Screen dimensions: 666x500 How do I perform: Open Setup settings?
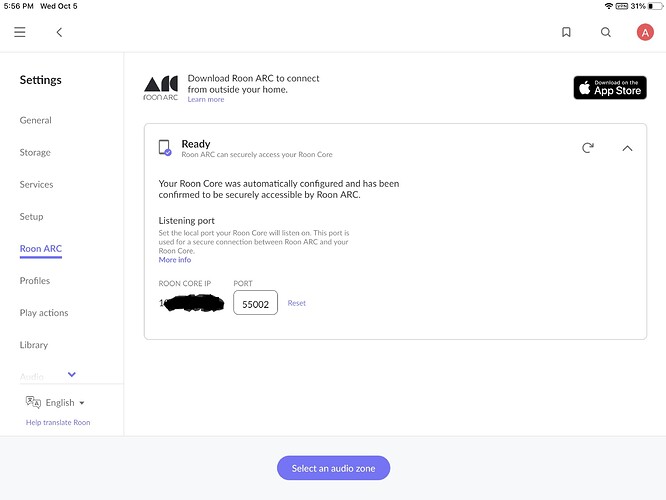[x=31, y=217]
